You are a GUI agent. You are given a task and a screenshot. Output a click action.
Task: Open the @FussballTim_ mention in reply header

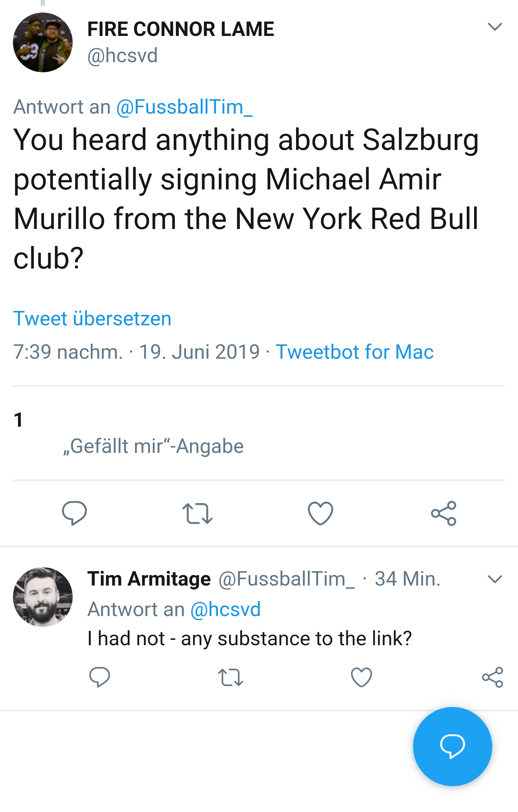point(184,107)
